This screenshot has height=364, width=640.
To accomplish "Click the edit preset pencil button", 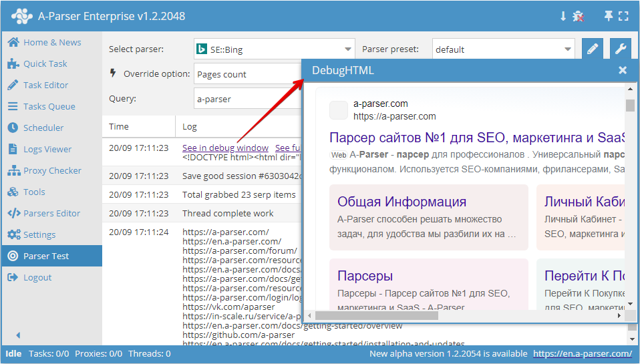I will (593, 49).
